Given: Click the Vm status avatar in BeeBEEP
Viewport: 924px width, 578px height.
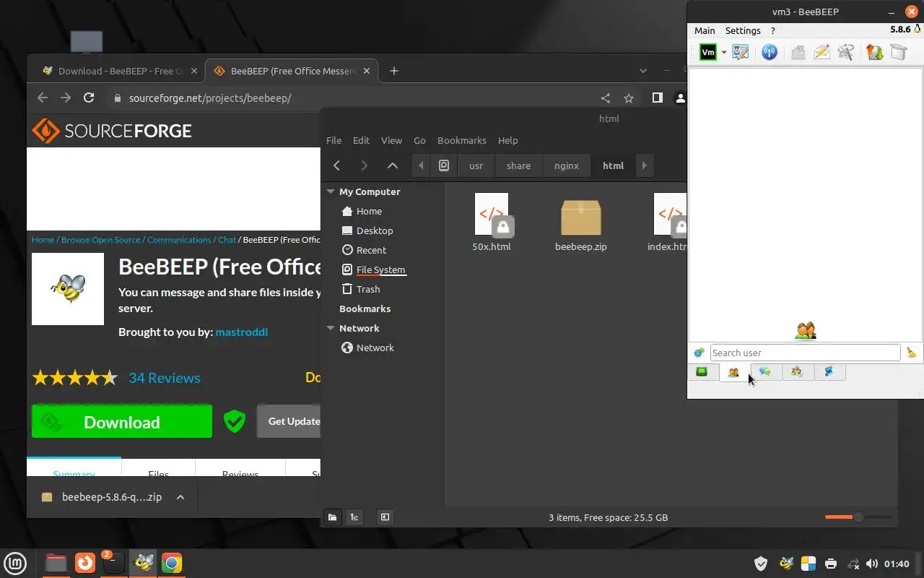Looking at the screenshot, I should click(708, 52).
